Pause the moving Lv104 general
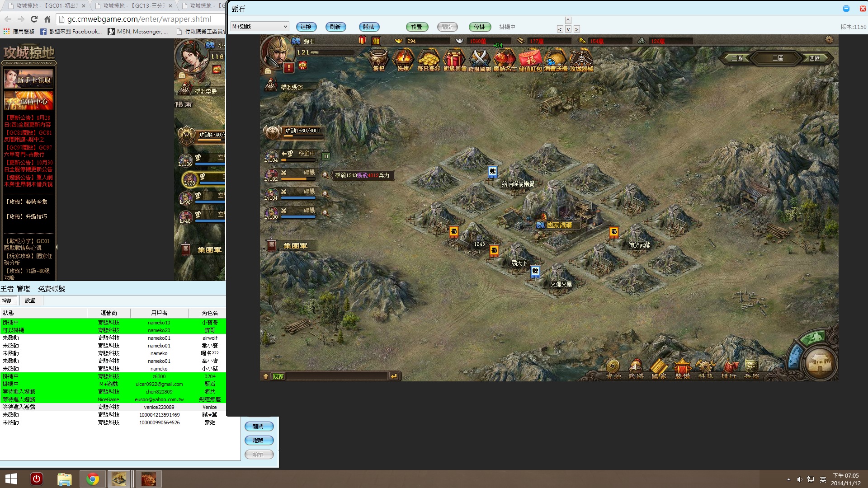This screenshot has height=488, width=868. [x=326, y=156]
